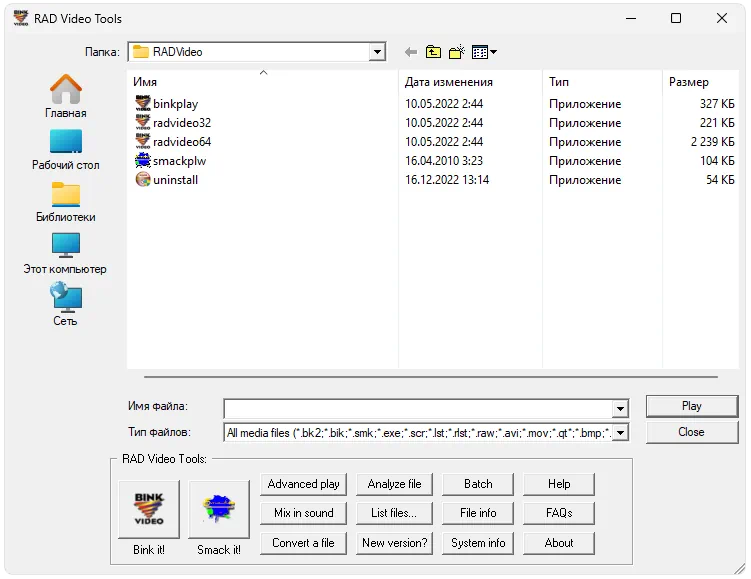
Task: Open the FAQs button
Action: pos(559,513)
